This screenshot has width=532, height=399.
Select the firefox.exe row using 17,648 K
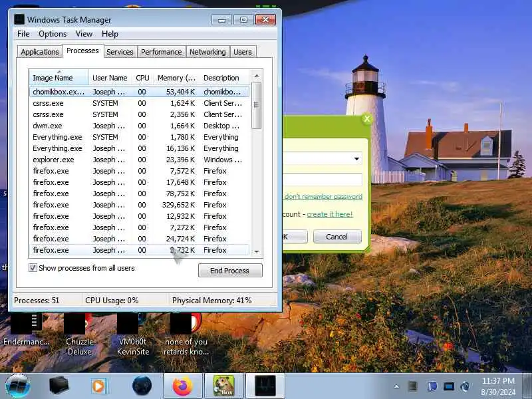140,182
